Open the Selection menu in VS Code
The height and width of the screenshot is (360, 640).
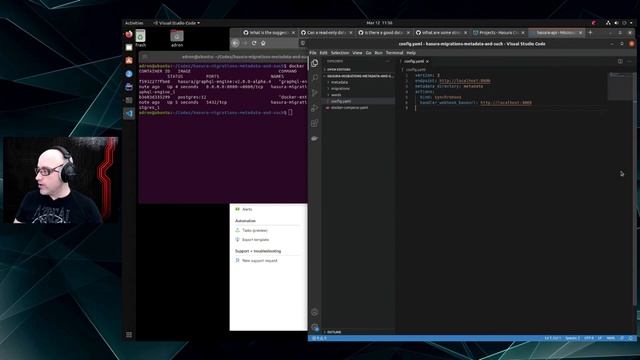tap(340, 53)
